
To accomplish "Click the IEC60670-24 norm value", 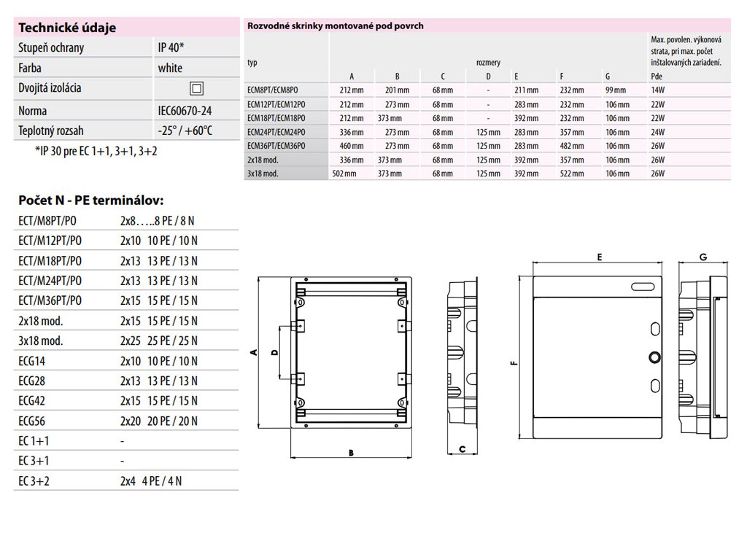I will [185, 111].
